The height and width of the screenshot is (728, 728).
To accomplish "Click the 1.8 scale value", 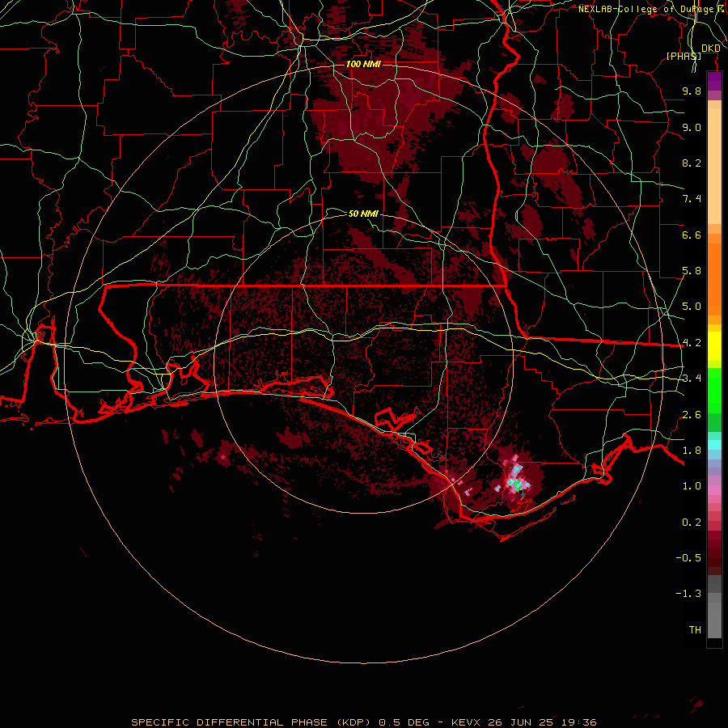I will [x=692, y=451].
